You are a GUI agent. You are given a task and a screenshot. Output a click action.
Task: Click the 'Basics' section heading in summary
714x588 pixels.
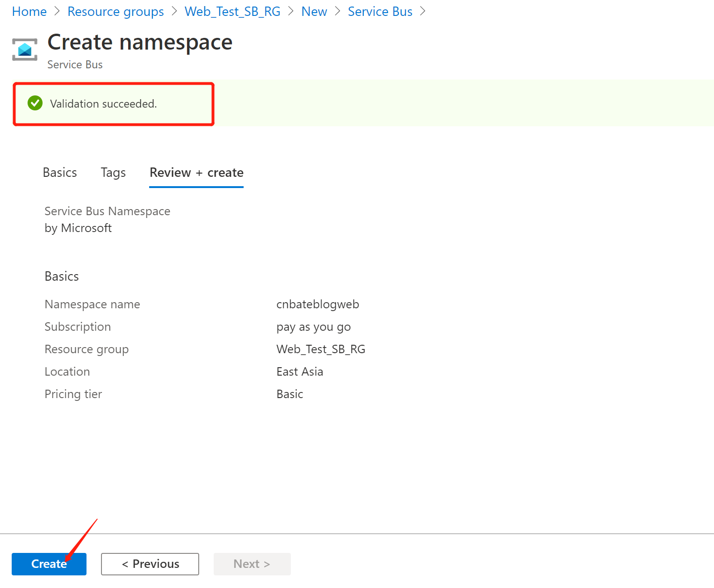(x=62, y=276)
